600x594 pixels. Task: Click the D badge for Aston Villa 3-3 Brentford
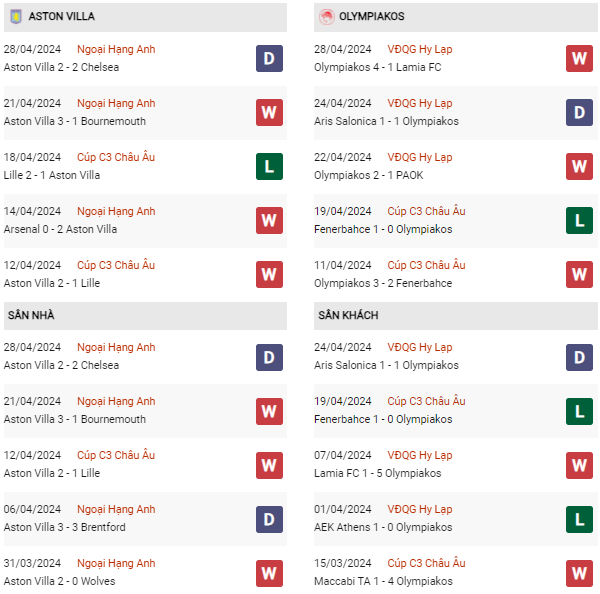tap(269, 518)
